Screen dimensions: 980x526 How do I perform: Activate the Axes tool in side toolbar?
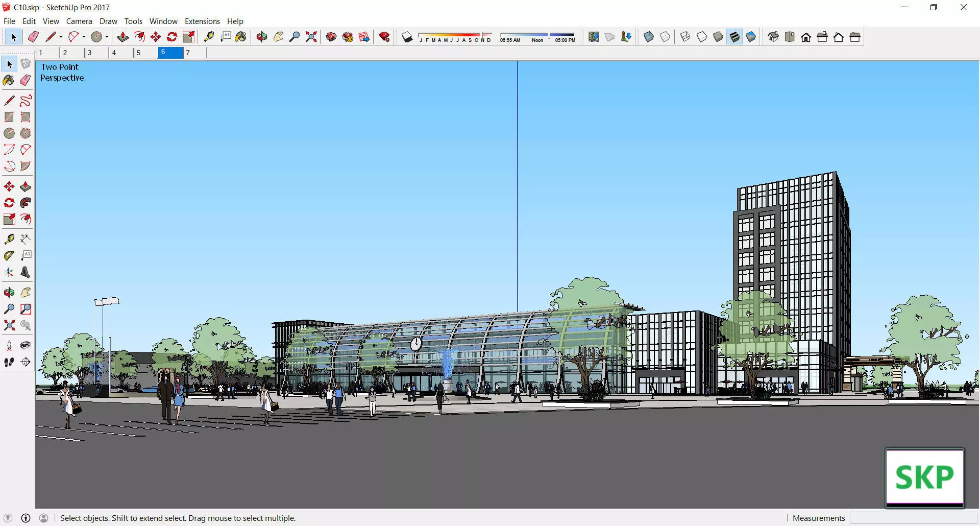9,272
